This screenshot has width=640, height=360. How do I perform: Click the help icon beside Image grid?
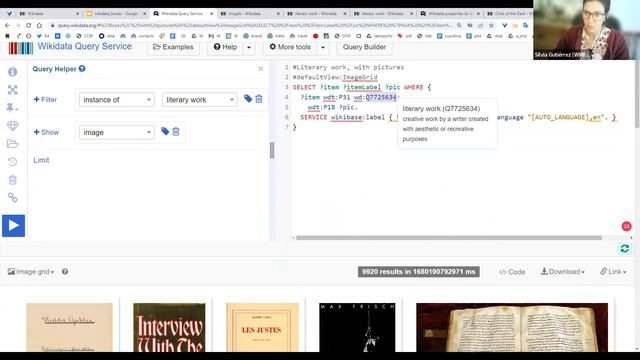pyautogui.click(x=65, y=271)
